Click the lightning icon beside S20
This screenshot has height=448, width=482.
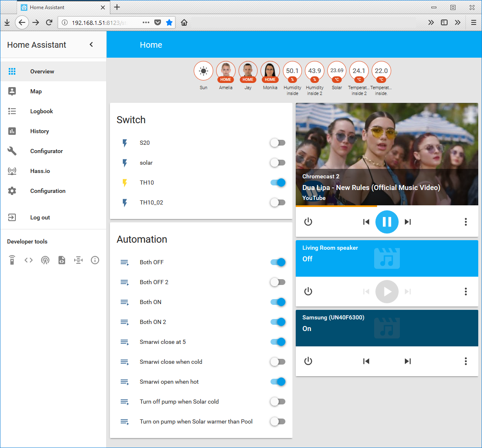(x=124, y=143)
